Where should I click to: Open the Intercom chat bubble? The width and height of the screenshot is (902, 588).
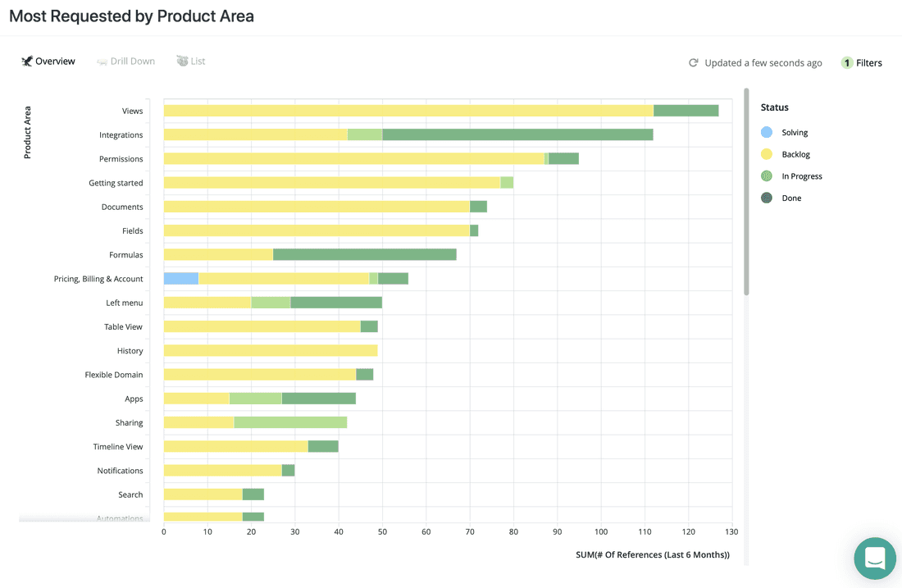[874, 558]
